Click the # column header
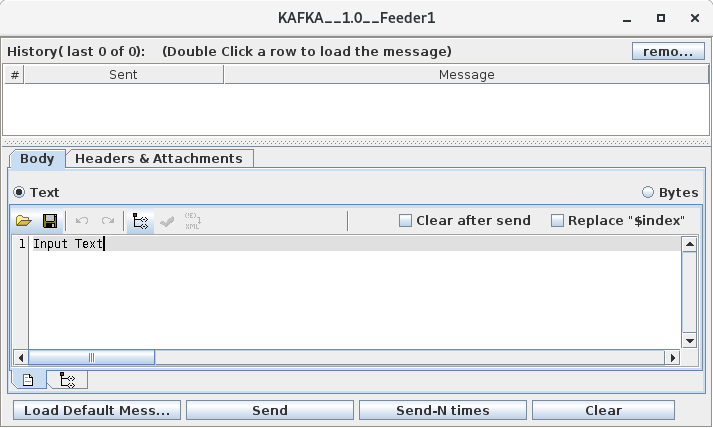Image resolution: width=713 pixels, height=428 pixels. (15, 75)
